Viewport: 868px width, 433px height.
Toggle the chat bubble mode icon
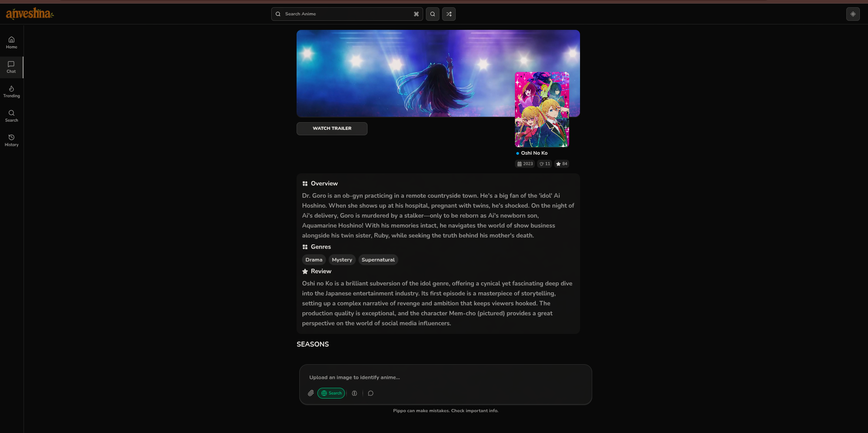[371, 393]
